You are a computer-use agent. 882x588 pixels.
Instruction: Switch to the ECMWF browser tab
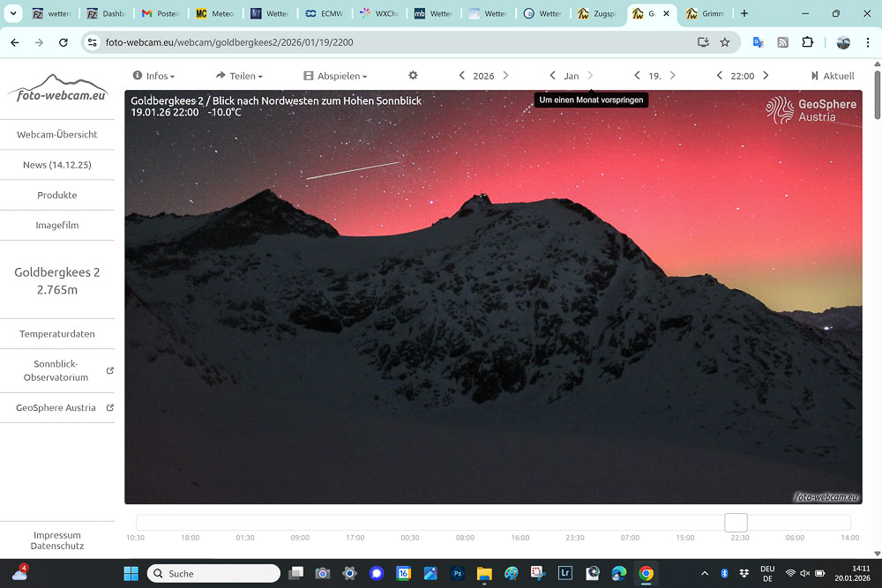[325, 14]
